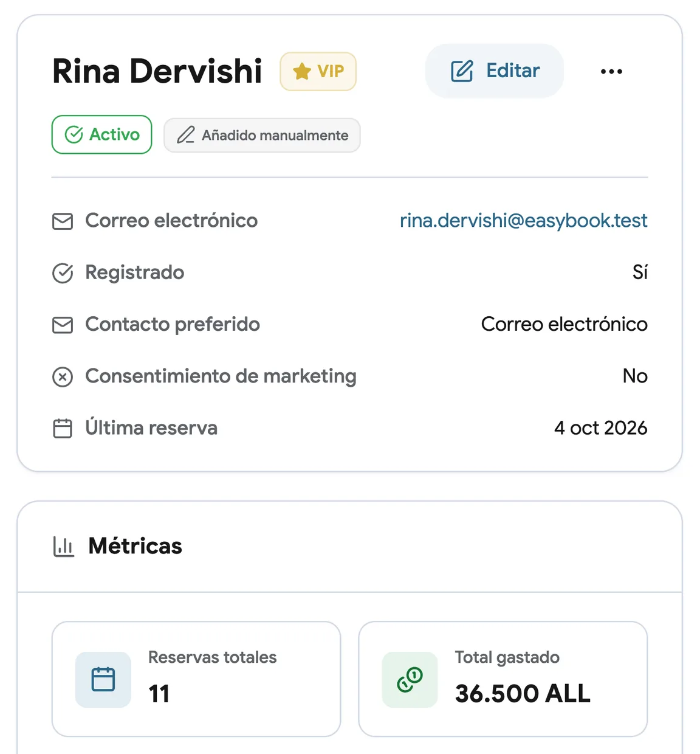700x754 pixels.
Task: Click the bar chart icon beside Métricas
Action: [x=63, y=547]
